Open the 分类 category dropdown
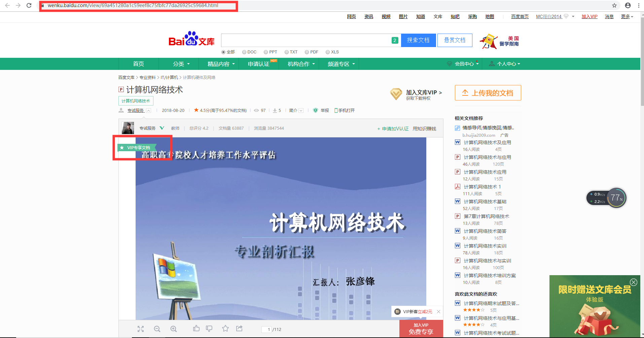 (179, 64)
